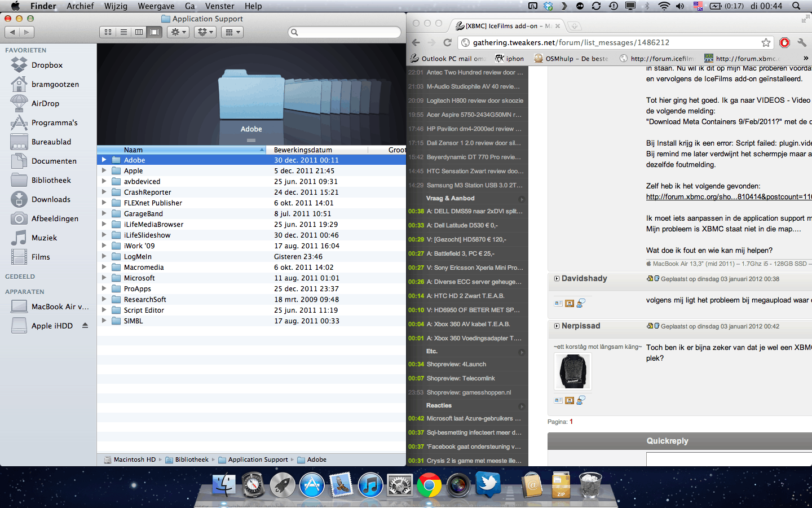Open the red AdBlock extension icon

point(784,42)
